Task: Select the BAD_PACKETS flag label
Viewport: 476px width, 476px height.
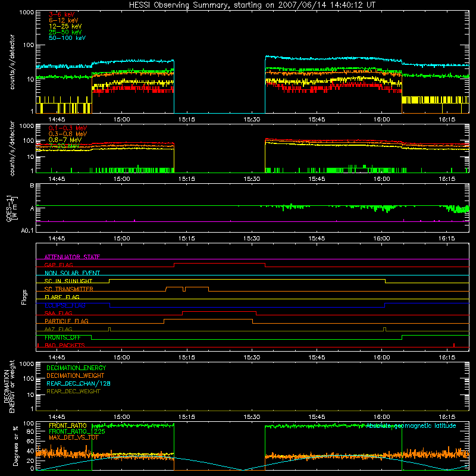Action: pyautogui.click(x=65, y=345)
